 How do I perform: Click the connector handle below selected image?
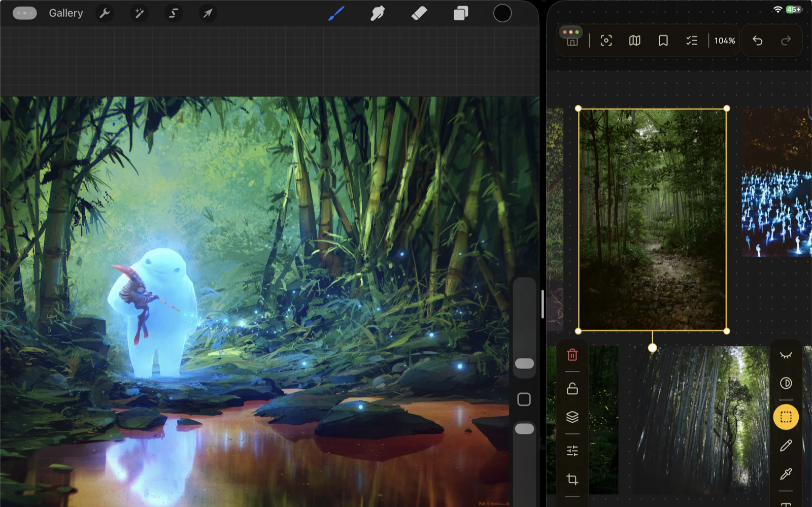click(652, 348)
